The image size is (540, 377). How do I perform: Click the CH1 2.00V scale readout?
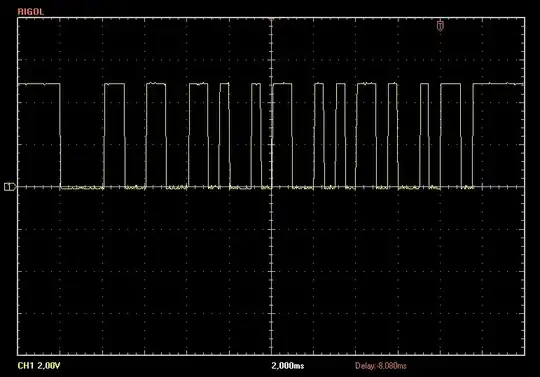pyautogui.click(x=39, y=366)
